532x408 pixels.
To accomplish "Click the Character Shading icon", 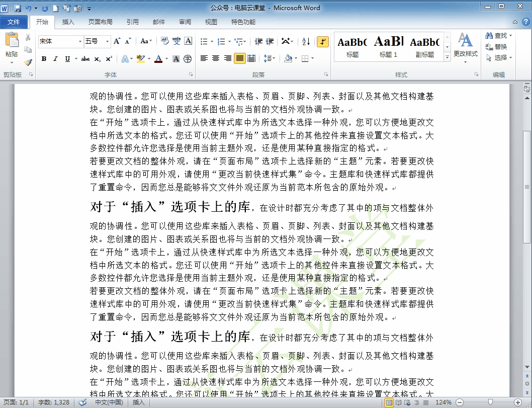I will (x=176, y=59).
